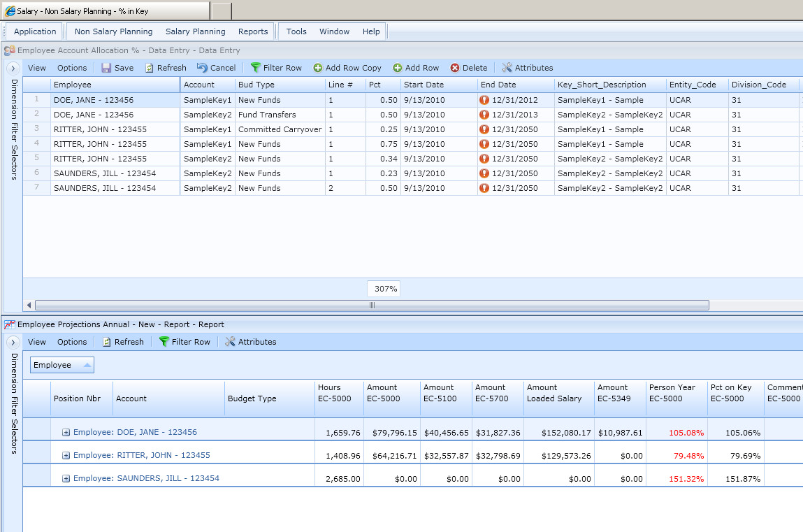
Task: Click the 307% total percentage field
Action: (x=384, y=289)
